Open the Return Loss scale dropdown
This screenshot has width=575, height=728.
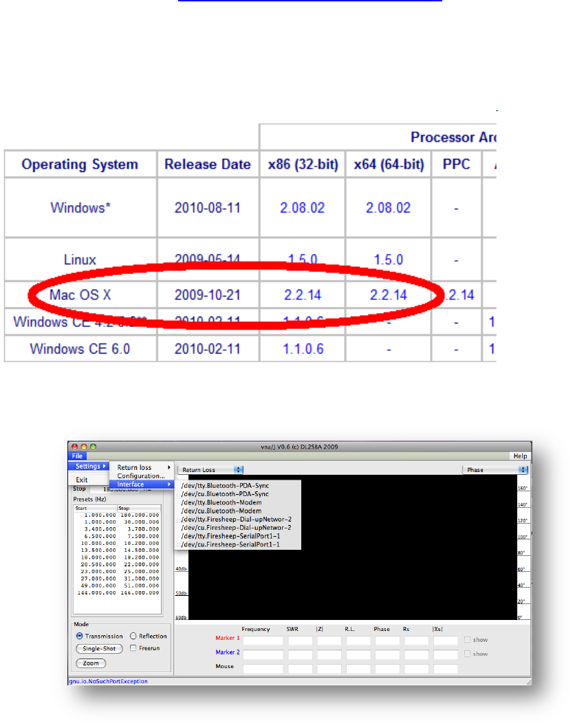click(211, 470)
